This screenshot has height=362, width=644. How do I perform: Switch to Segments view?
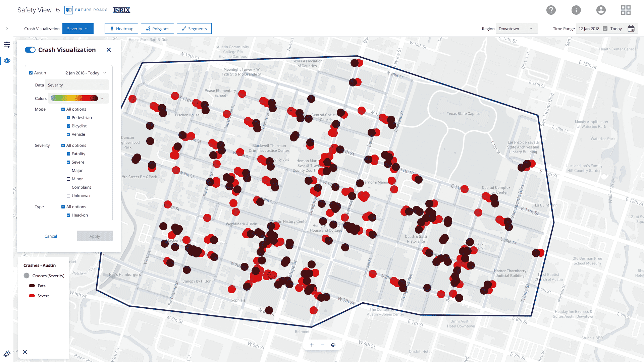194,28
